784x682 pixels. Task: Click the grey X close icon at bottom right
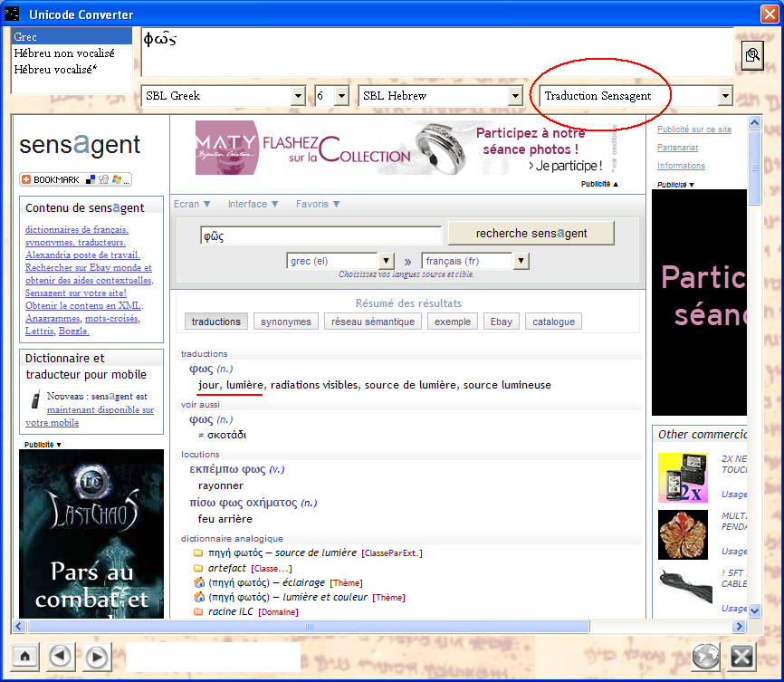(x=742, y=657)
